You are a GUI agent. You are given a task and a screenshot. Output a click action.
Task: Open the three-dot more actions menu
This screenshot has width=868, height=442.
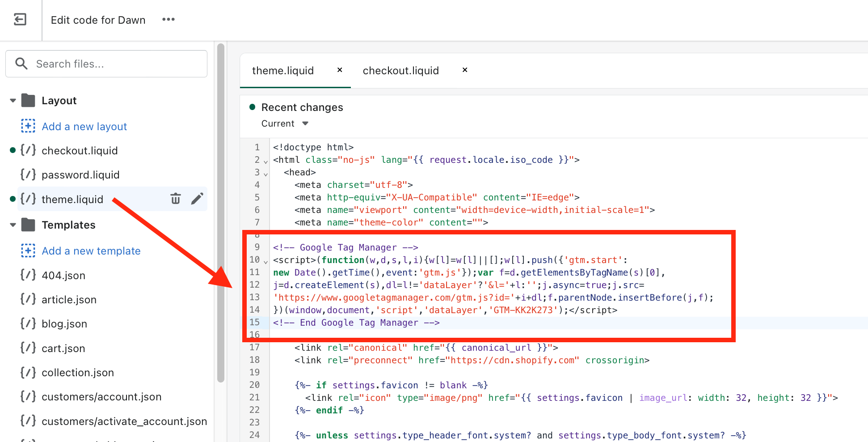coord(169,20)
